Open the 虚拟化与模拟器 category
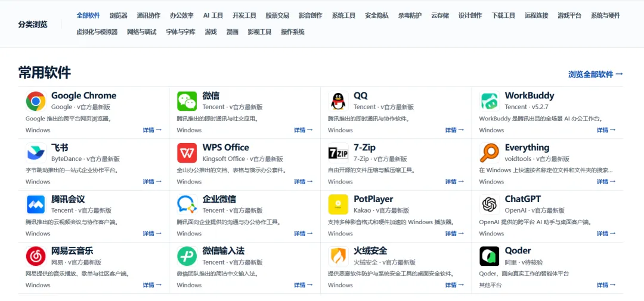 coord(97,32)
